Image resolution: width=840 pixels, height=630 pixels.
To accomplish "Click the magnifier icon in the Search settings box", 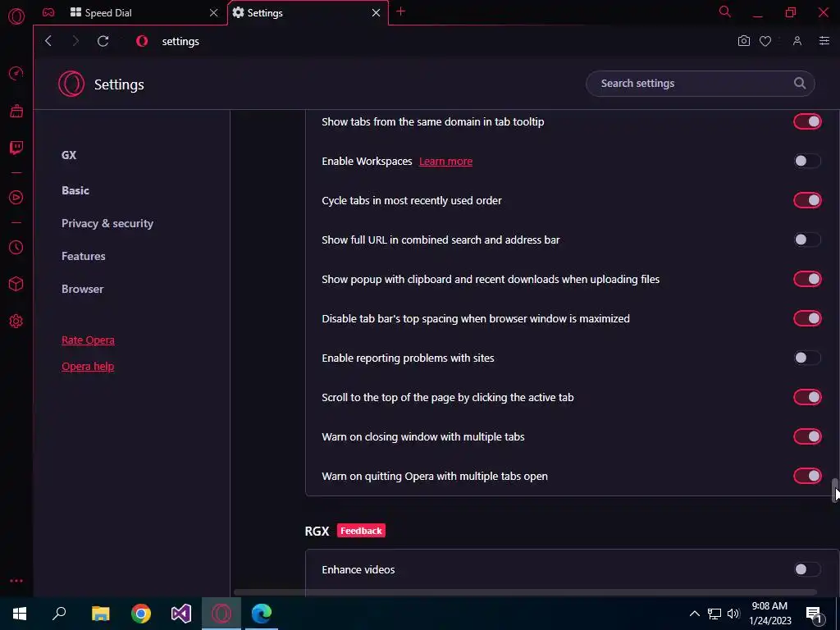I will click(800, 83).
